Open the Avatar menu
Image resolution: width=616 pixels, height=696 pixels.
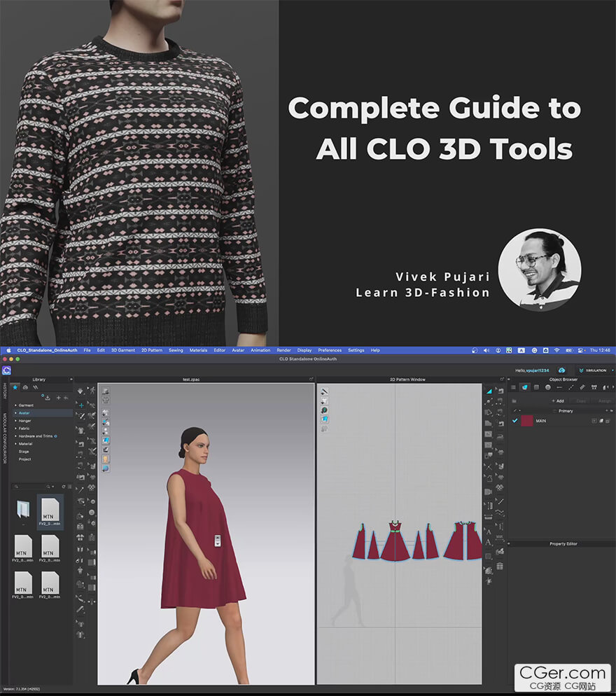pyautogui.click(x=238, y=350)
